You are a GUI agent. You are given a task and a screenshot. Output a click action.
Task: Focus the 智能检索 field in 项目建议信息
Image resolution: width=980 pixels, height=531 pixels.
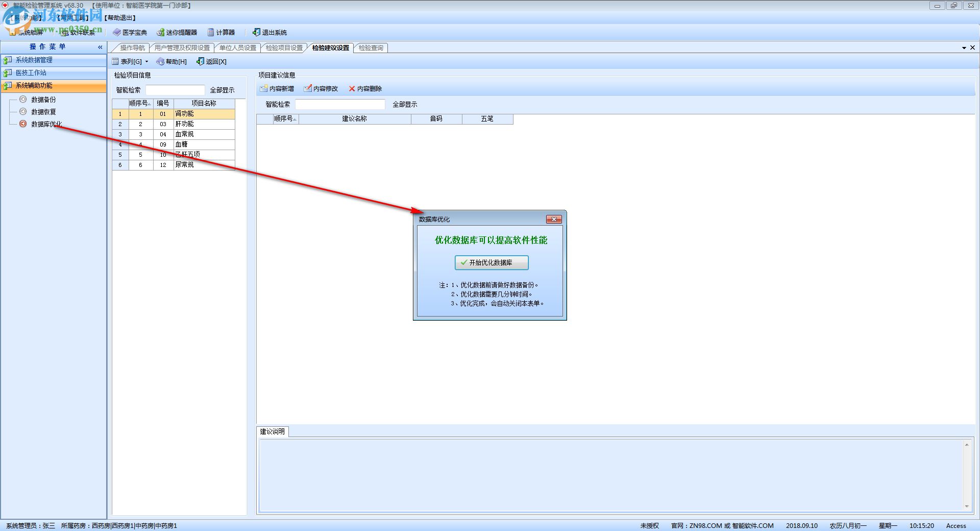pos(340,105)
